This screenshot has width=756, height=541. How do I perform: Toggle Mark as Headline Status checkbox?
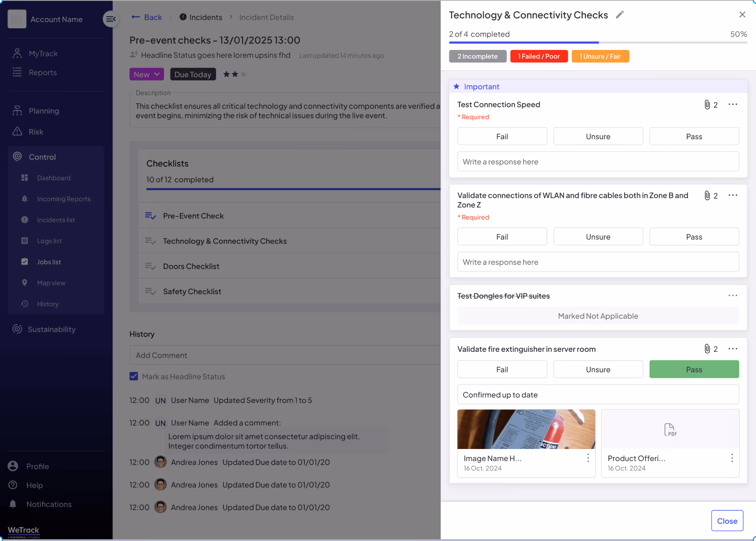pyautogui.click(x=134, y=376)
